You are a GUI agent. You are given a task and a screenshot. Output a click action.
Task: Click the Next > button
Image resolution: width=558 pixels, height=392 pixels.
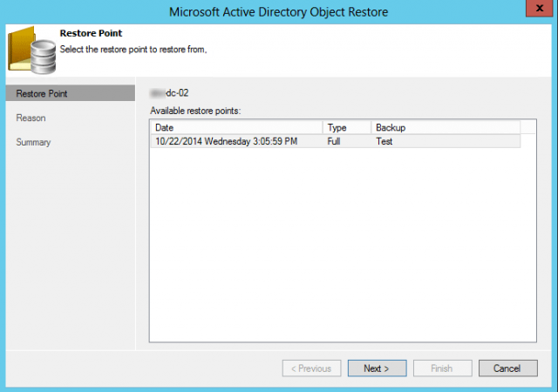tap(377, 368)
